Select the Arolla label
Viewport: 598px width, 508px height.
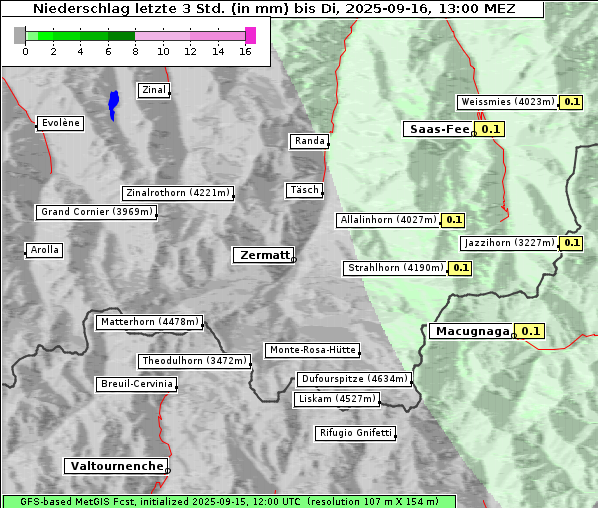point(44,250)
